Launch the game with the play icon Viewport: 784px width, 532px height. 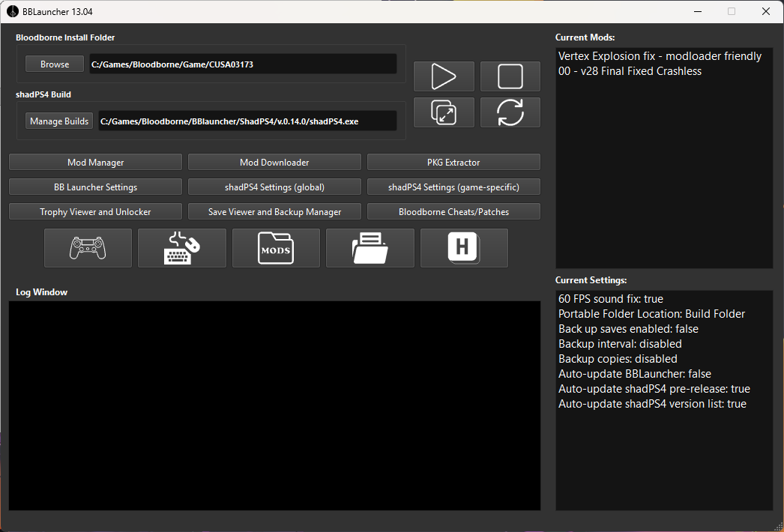click(x=444, y=76)
